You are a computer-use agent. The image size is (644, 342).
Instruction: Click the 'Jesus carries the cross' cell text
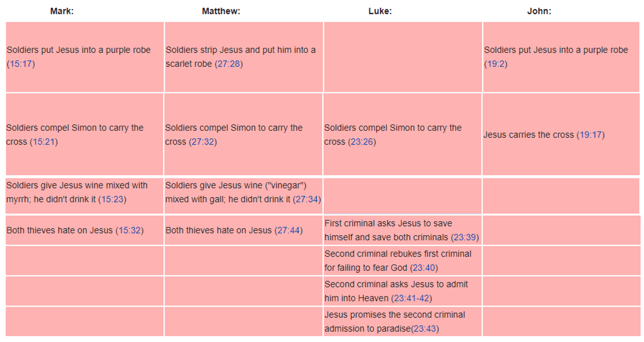tap(529, 135)
